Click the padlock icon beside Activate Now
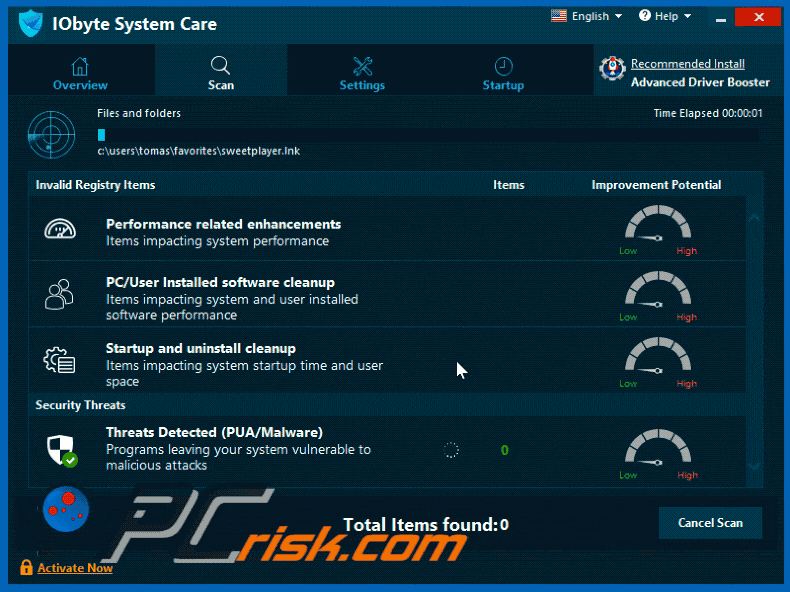790x592 pixels. click(x=26, y=568)
